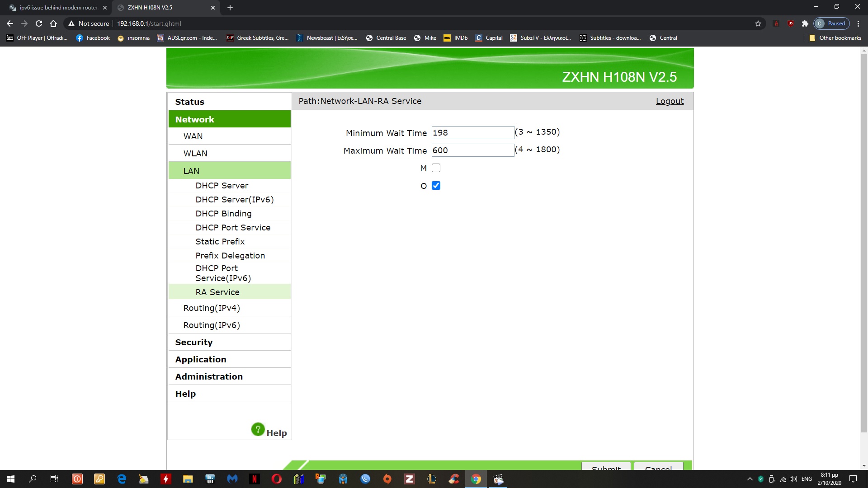
Task: Open the Chrome three-dot menu
Action: click(858, 23)
